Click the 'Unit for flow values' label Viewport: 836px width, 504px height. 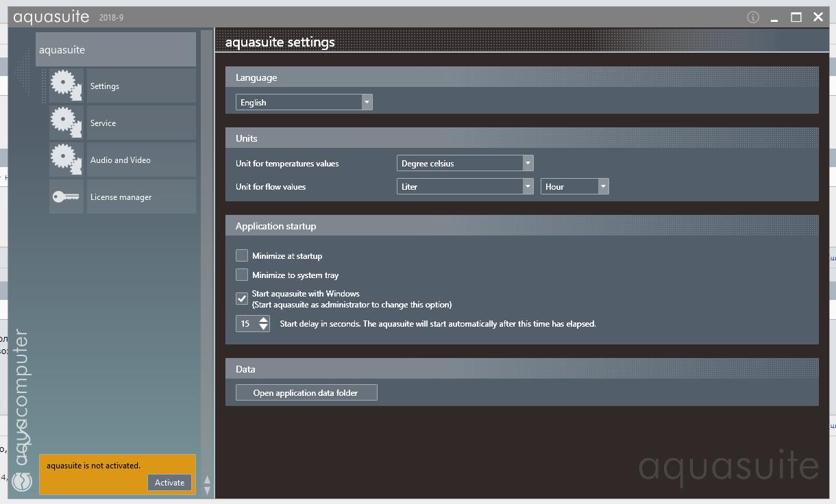click(x=271, y=187)
